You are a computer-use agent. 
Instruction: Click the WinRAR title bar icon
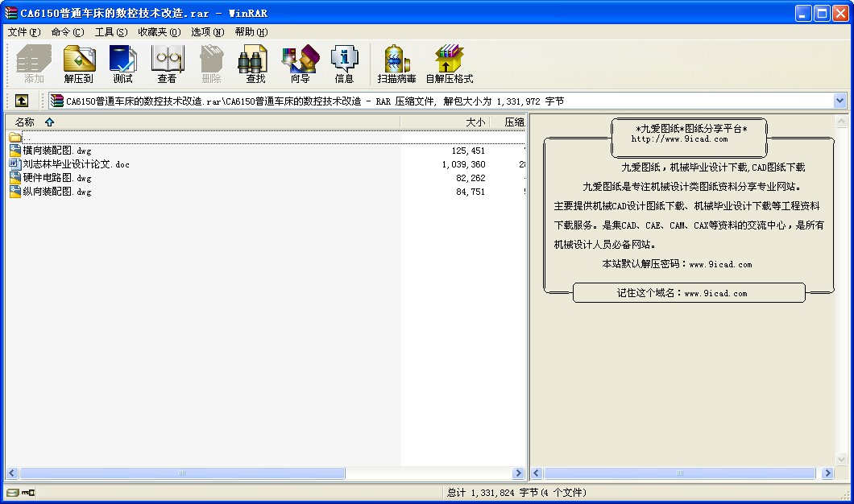[x=11, y=13]
